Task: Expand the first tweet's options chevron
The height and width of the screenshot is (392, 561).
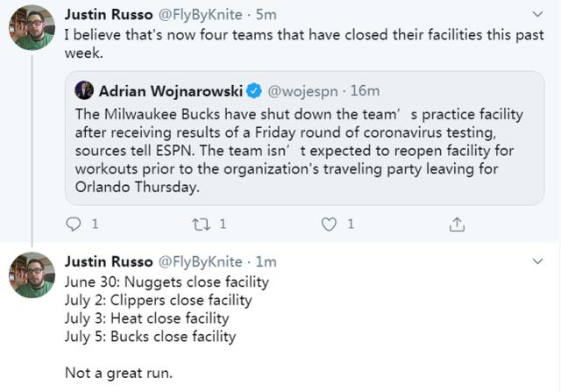Action: (537, 14)
